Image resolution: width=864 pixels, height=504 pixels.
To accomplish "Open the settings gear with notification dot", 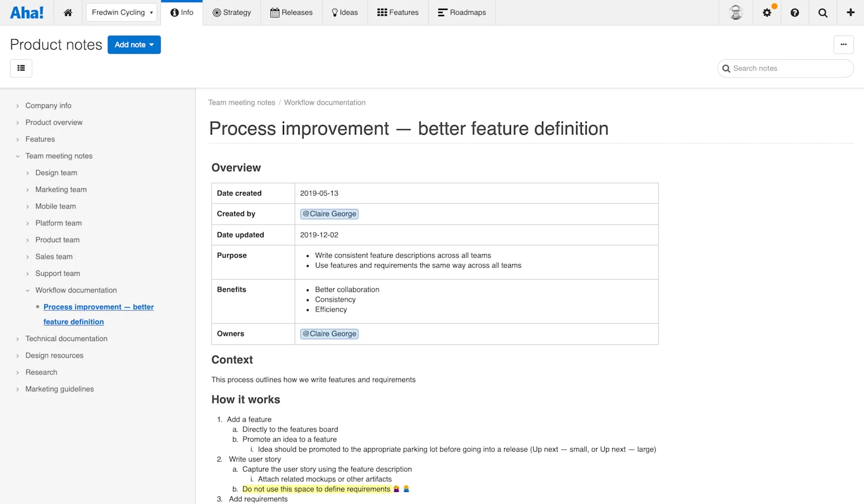I will click(766, 12).
